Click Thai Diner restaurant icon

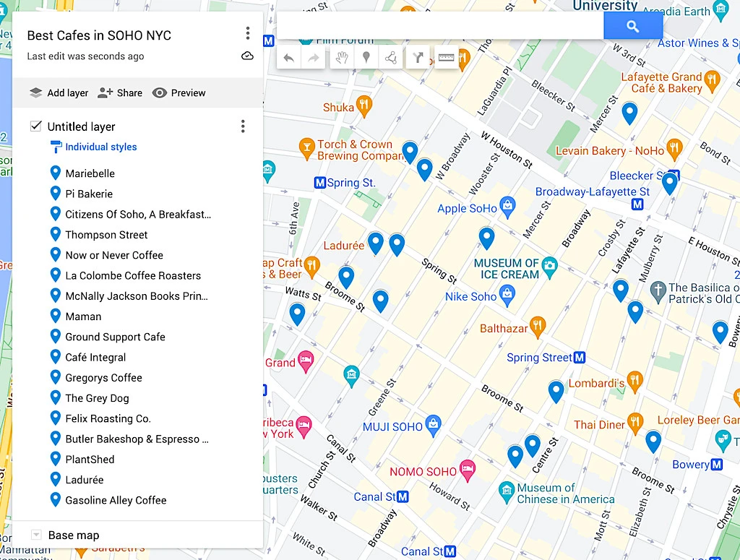[635, 423]
